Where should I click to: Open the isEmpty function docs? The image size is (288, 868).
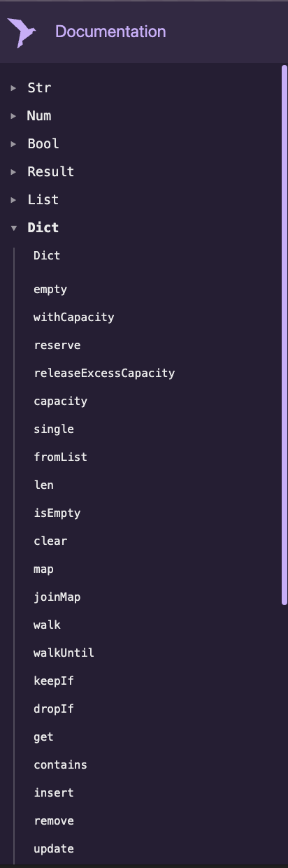[57, 513]
